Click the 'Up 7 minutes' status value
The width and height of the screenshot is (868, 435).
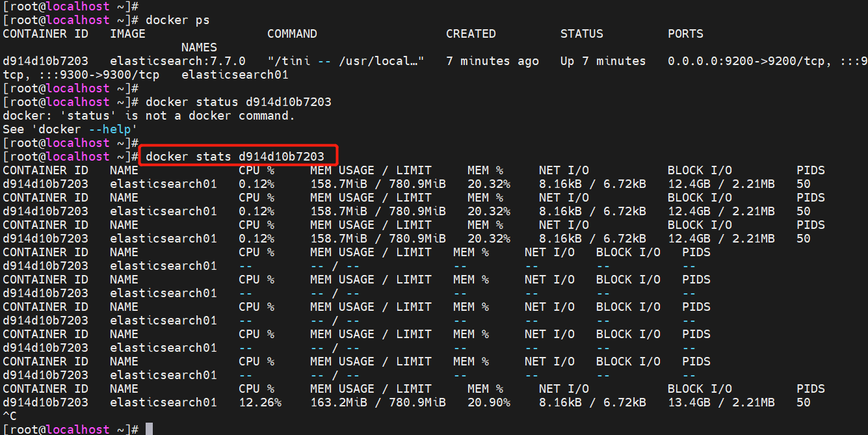(x=603, y=61)
